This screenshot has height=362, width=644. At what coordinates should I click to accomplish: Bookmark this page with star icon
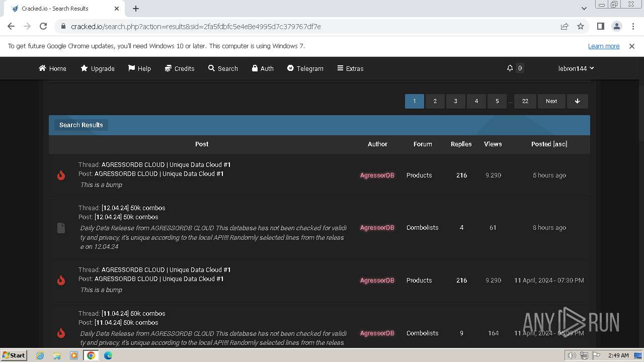[581, 26]
